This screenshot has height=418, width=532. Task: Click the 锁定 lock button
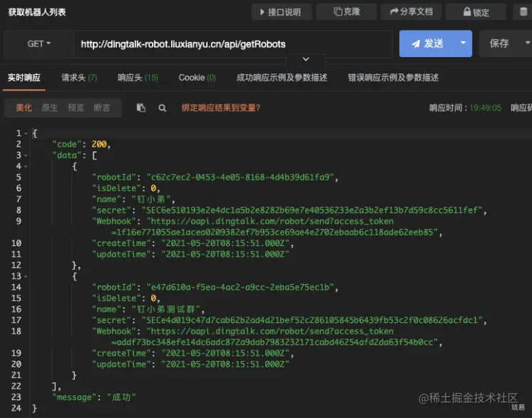476,12
